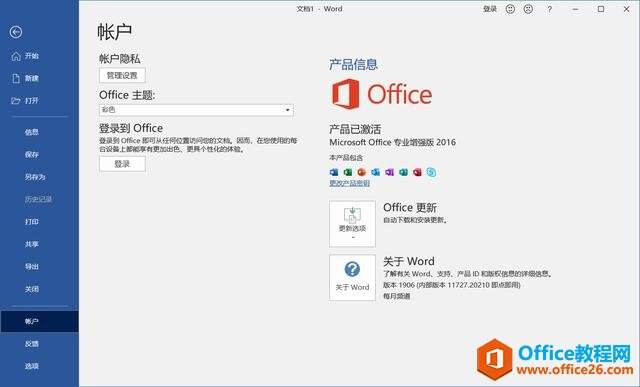Click the orange PowerPoint product icon
Image resolution: width=640 pixels, height=387 pixels.
(x=362, y=172)
